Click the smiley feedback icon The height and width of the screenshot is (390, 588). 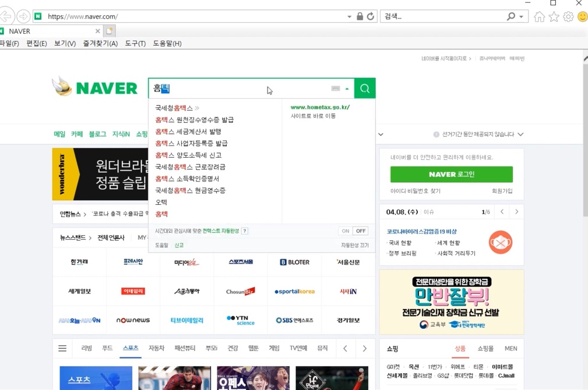pyautogui.click(x=583, y=16)
